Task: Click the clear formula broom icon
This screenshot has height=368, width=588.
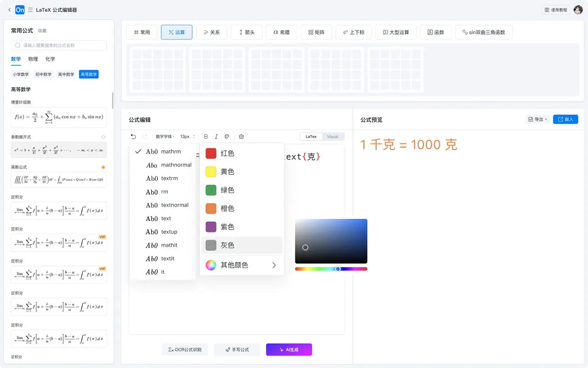Action: click(242, 137)
